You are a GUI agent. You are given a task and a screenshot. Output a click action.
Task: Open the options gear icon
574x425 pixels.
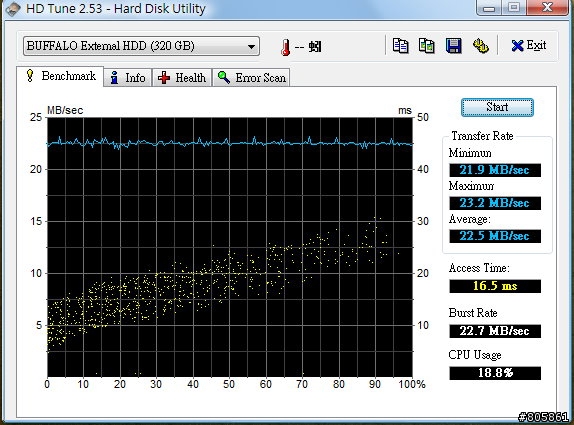pyautogui.click(x=480, y=46)
